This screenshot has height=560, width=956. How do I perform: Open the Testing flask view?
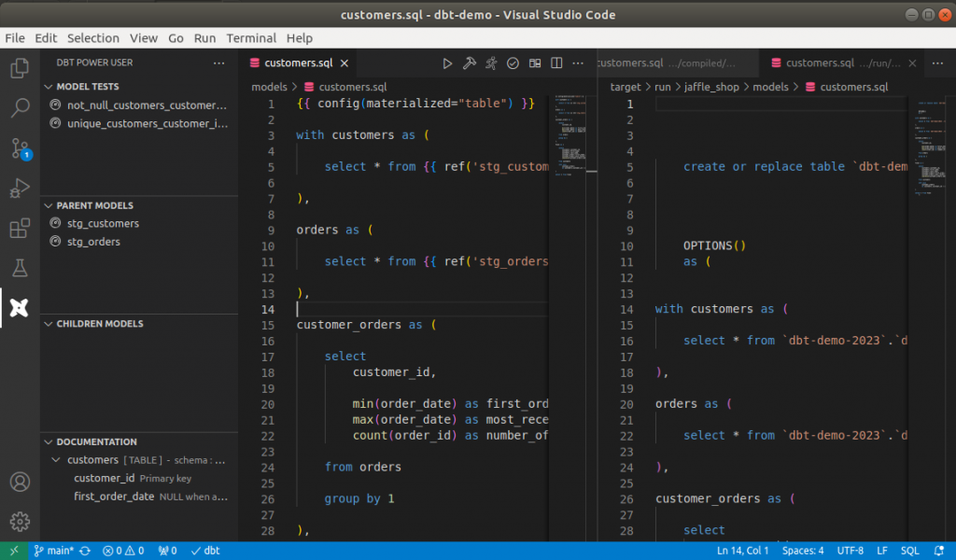pyautogui.click(x=20, y=268)
